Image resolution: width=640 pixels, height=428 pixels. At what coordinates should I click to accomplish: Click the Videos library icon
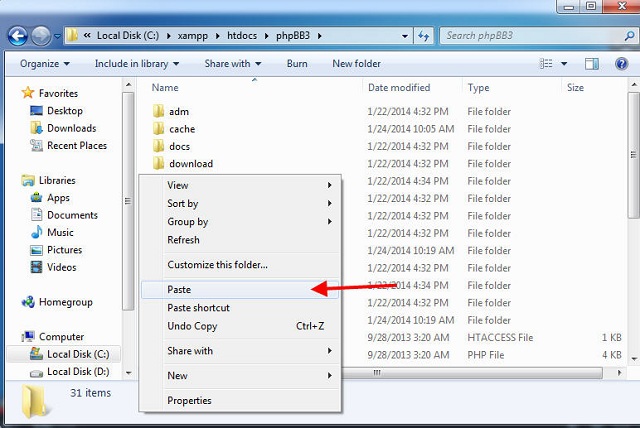(x=36, y=267)
